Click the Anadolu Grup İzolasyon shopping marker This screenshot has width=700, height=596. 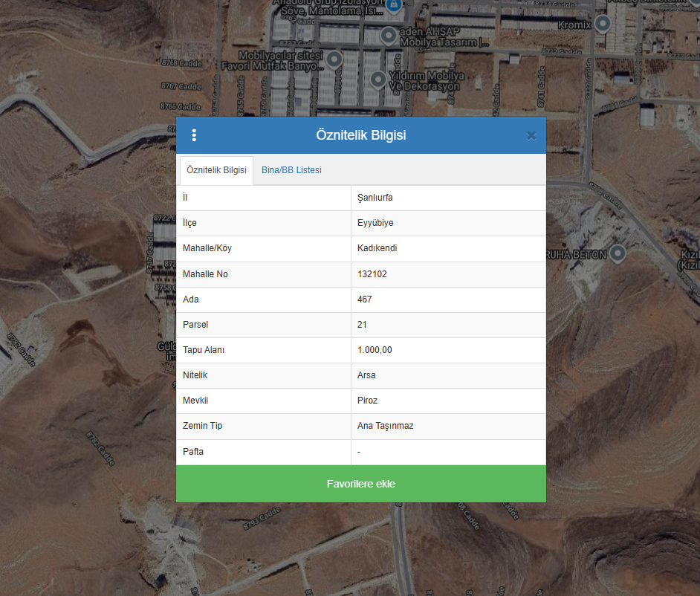[394, 5]
